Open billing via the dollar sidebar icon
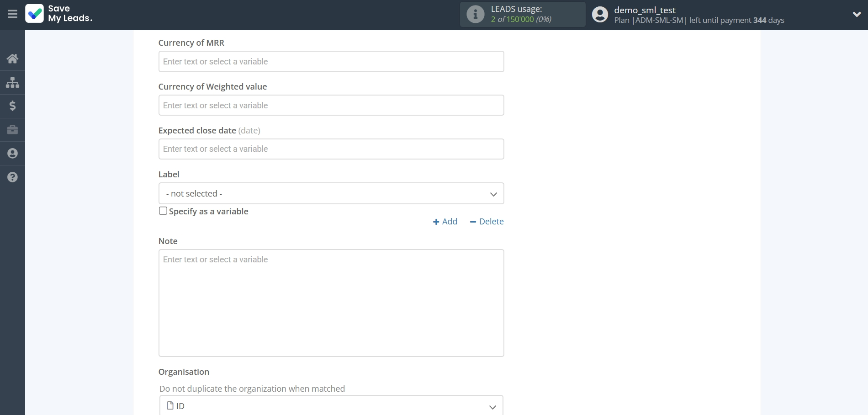 click(12, 106)
